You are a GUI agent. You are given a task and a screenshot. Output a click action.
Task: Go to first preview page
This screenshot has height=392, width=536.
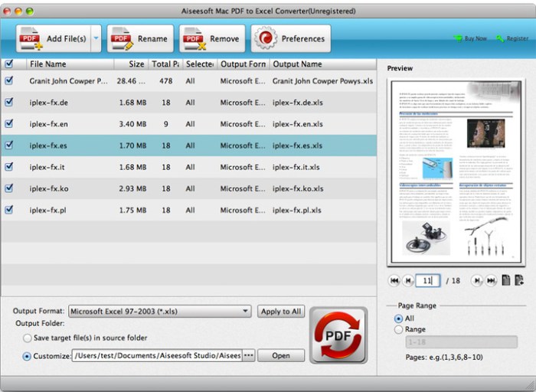click(394, 280)
